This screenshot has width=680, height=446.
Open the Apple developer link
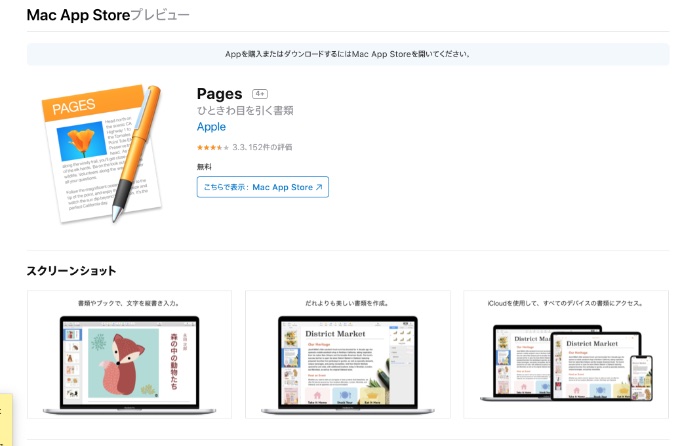211,127
